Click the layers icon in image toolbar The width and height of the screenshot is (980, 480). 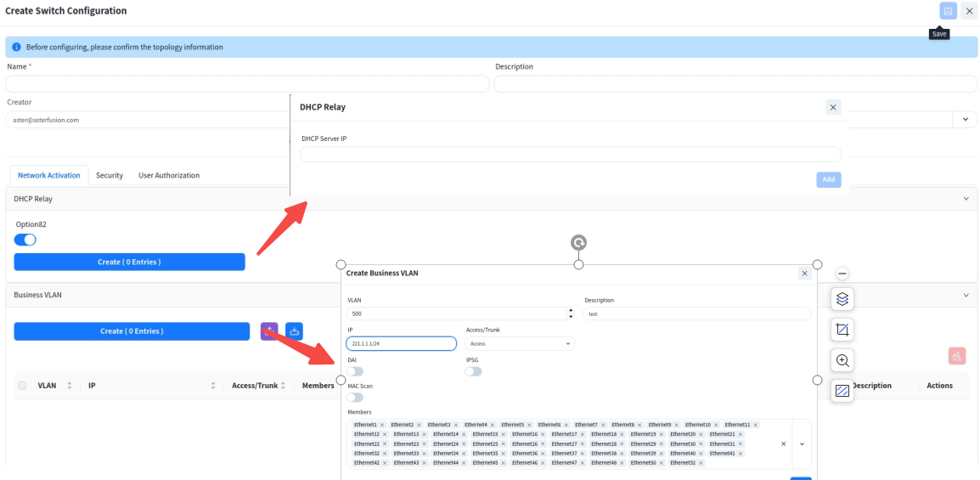click(842, 299)
